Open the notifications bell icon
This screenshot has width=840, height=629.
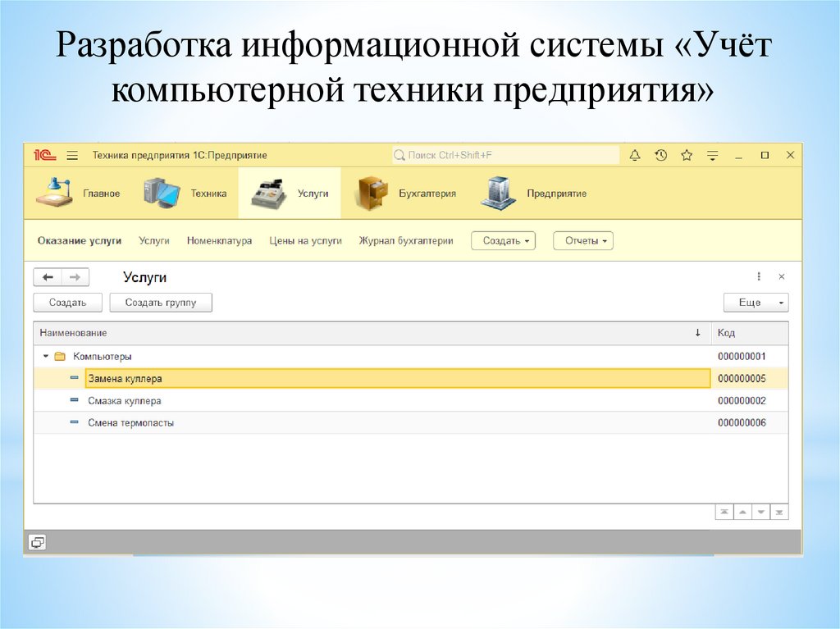coord(634,155)
